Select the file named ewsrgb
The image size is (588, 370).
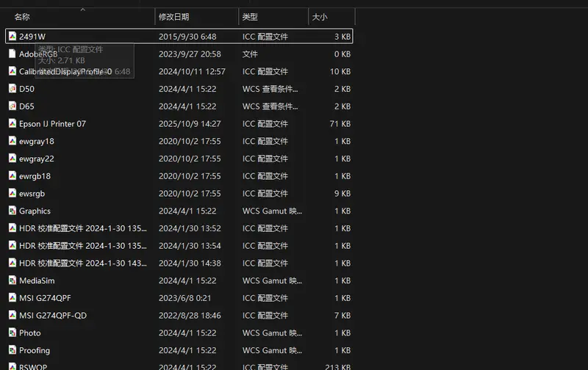click(x=32, y=194)
